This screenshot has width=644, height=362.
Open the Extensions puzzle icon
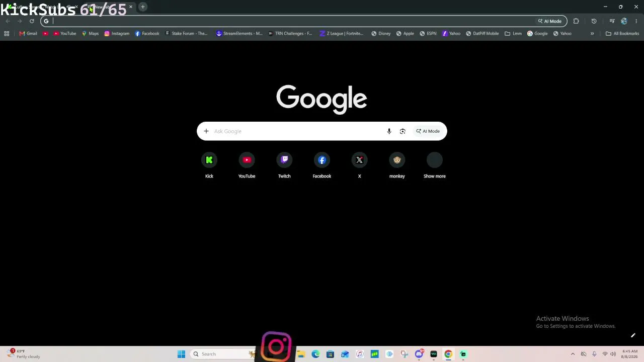coord(576,21)
